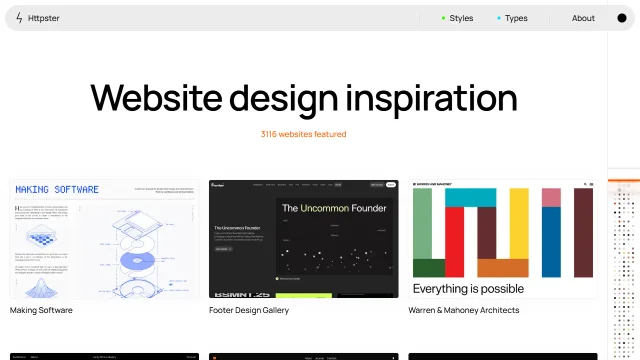Go to the About page
This screenshot has height=360, width=640.
pyautogui.click(x=583, y=18)
